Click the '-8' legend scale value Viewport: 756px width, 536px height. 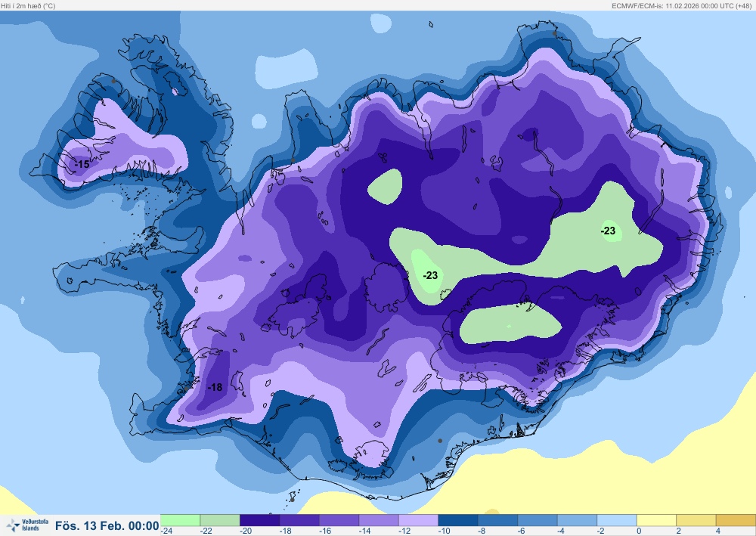click(x=482, y=531)
